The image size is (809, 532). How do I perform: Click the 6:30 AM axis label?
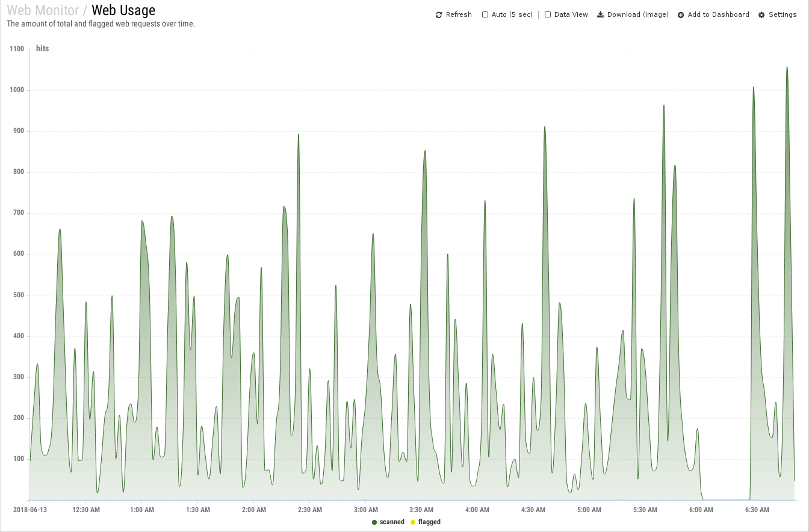coord(757,510)
